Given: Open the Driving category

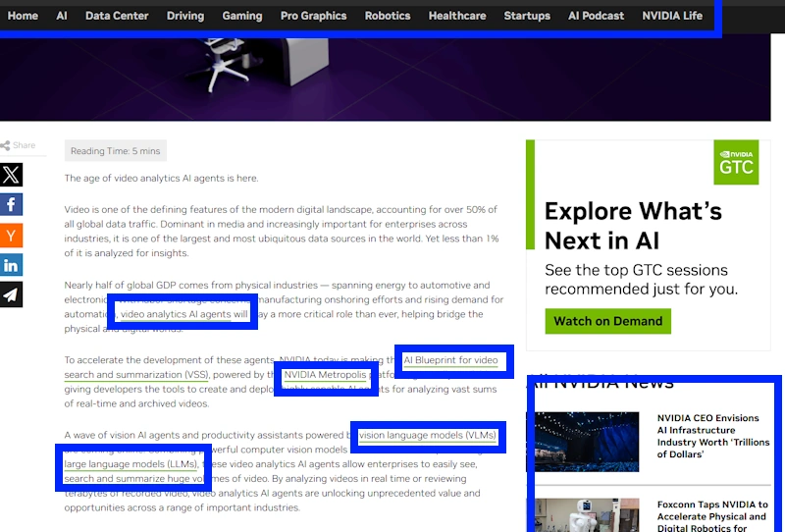Looking at the screenshot, I should [x=185, y=16].
